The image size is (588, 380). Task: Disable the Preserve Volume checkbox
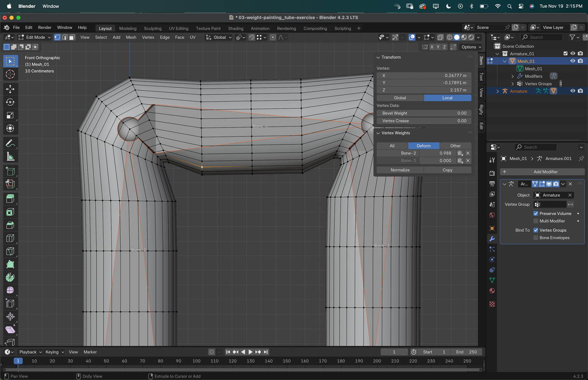(536, 214)
